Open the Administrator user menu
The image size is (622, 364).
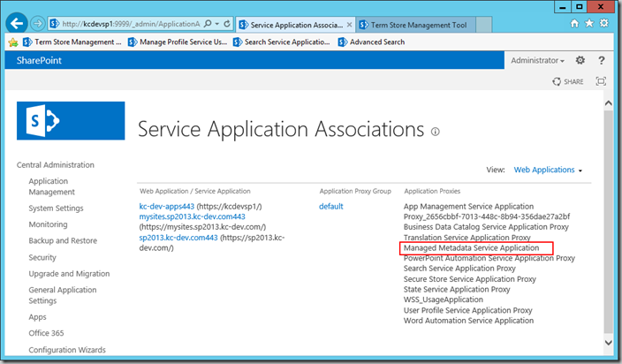tap(537, 60)
